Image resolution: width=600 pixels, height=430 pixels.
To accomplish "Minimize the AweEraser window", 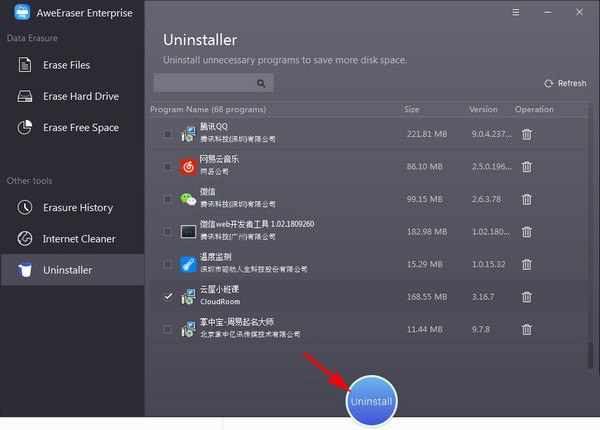I will click(548, 12).
